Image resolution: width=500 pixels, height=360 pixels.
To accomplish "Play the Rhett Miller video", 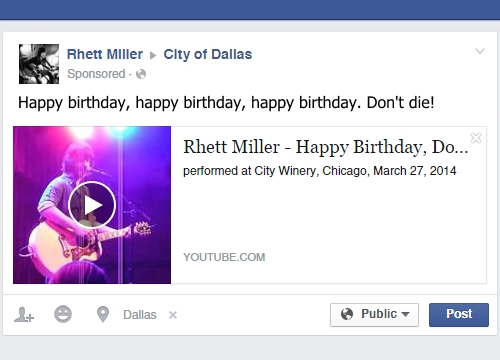I will coord(92,205).
